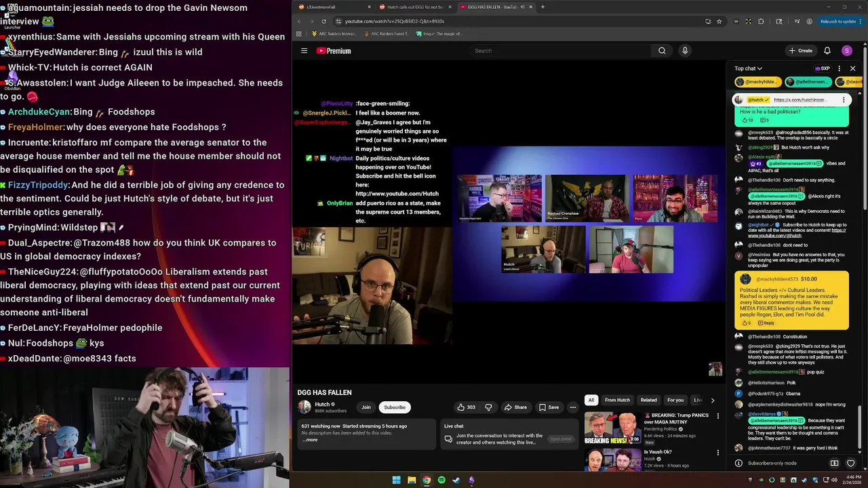Open options for Is Vaush Ok? video

pos(718,453)
